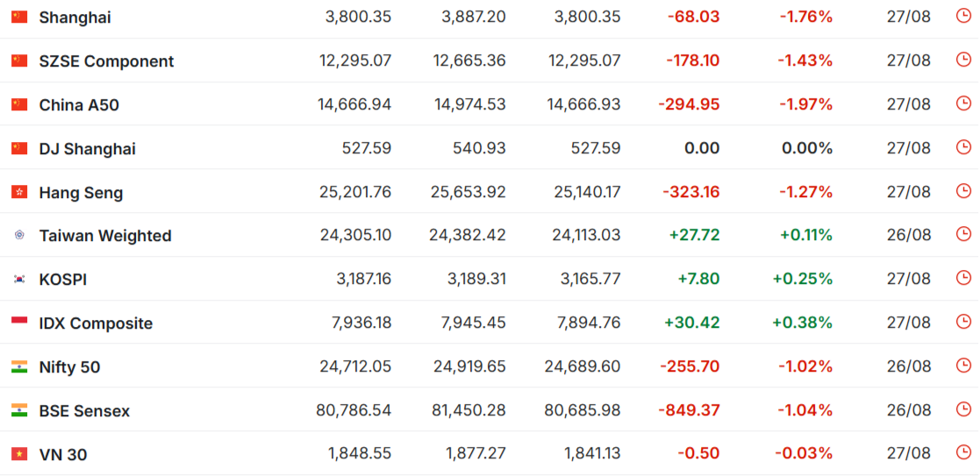Click the clock icon for DJ Shanghai
Viewport: 980px width, 476px height.
(963, 146)
